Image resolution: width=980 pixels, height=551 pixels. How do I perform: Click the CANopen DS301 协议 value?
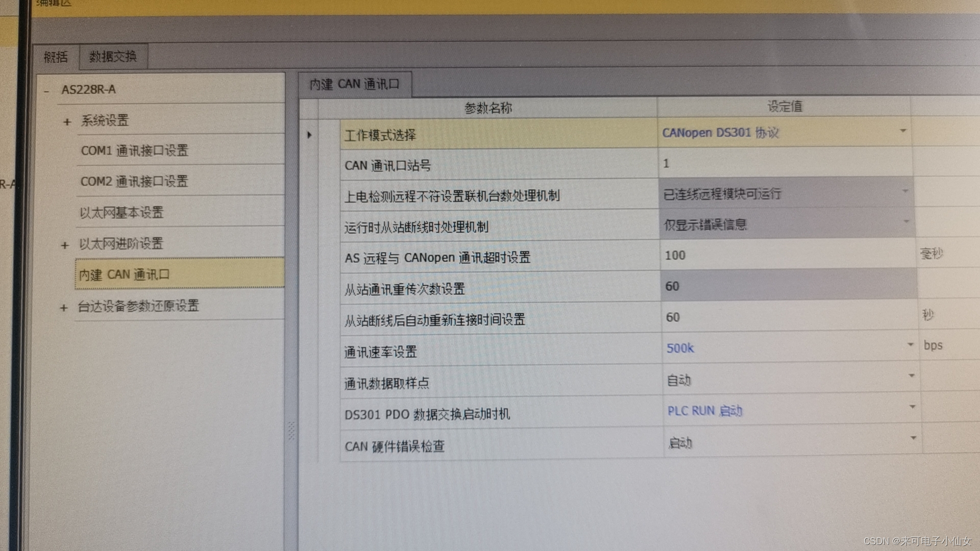coord(720,133)
